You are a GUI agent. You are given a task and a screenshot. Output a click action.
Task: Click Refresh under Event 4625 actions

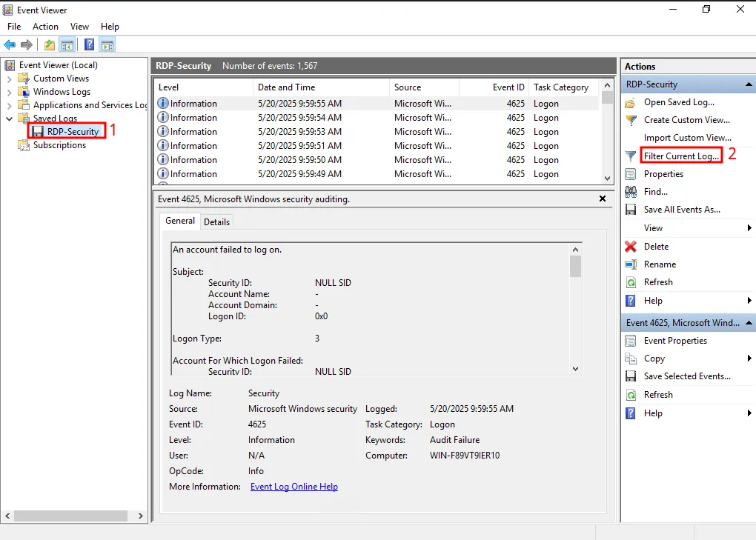tap(658, 395)
